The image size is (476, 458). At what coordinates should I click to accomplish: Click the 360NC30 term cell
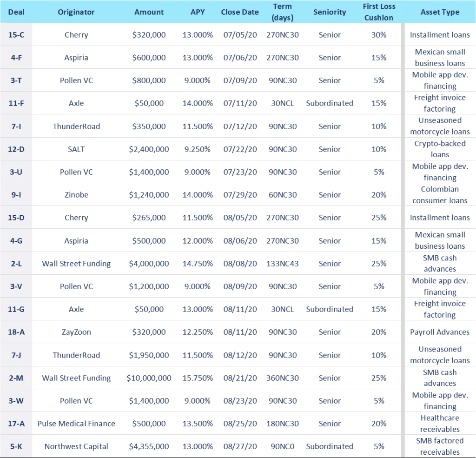tap(283, 378)
